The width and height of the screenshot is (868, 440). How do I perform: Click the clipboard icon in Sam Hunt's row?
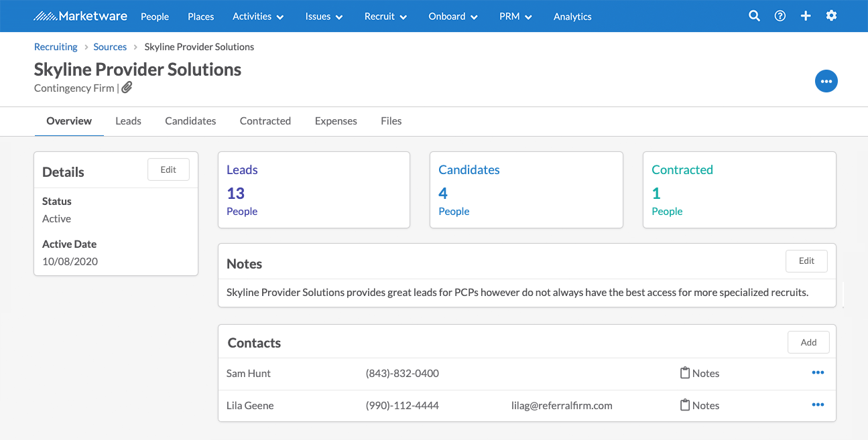click(x=684, y=373)
